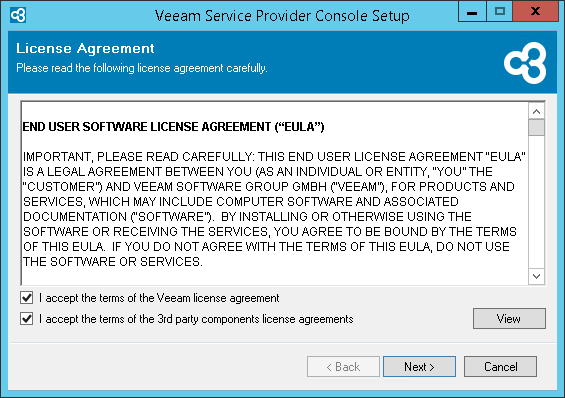This screenshot has height=398, width=565.
Task: Click the scroll down arrow of the EULA box
Action: click(x=536, y=276)
